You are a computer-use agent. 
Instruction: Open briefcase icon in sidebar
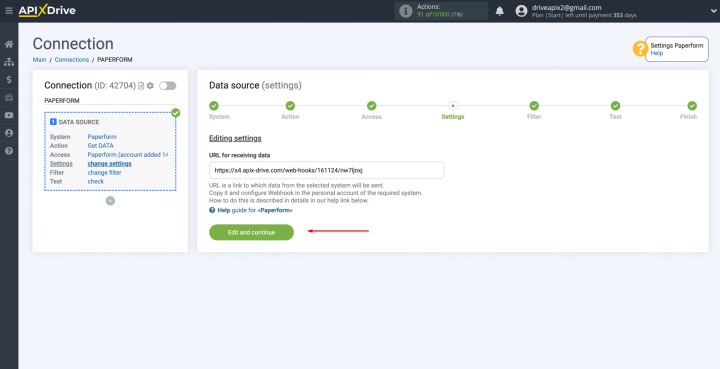9,97
